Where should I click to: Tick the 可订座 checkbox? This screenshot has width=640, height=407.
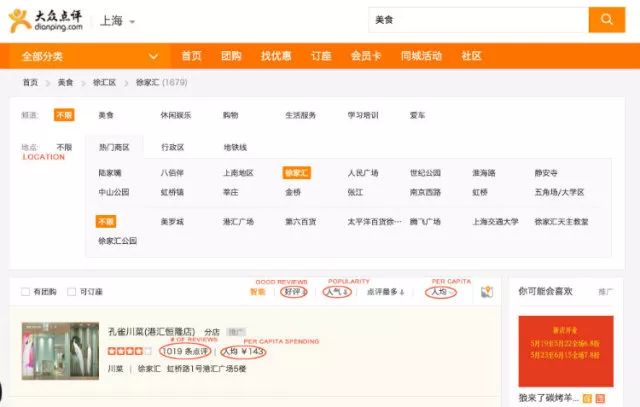[71, 292]
